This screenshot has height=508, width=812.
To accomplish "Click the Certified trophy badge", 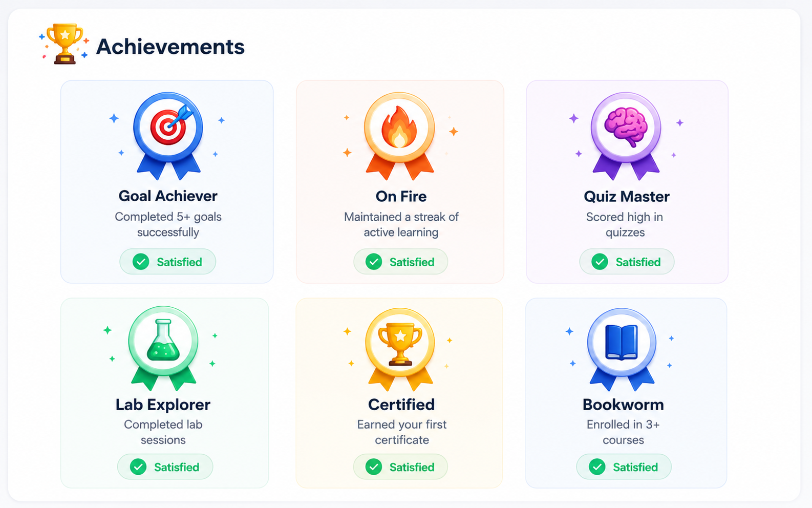I will (x=400, y=349).
